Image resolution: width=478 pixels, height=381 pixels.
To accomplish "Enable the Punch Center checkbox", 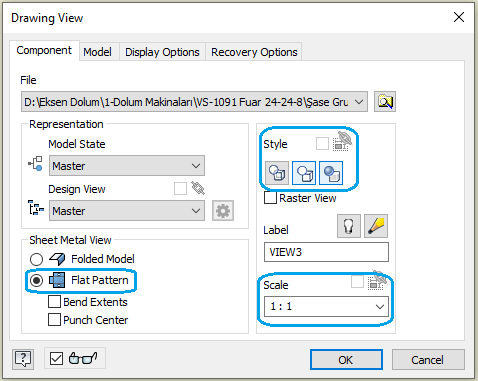I will 54,319.
